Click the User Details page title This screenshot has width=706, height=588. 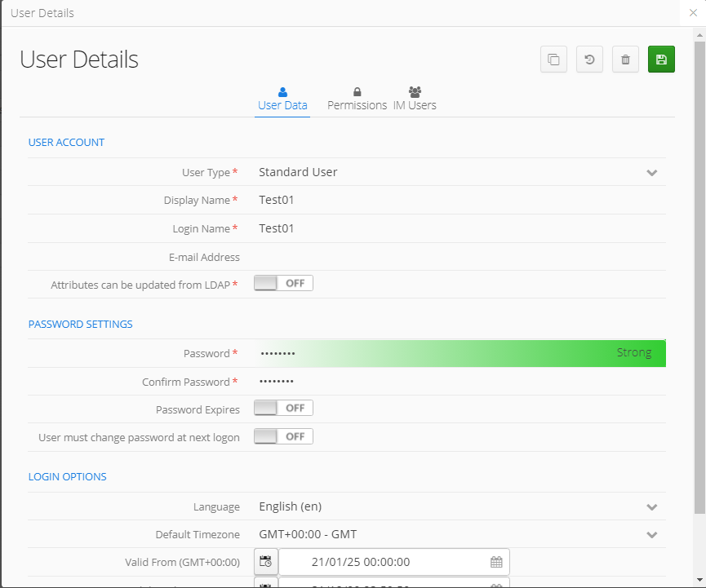point(79,60)
